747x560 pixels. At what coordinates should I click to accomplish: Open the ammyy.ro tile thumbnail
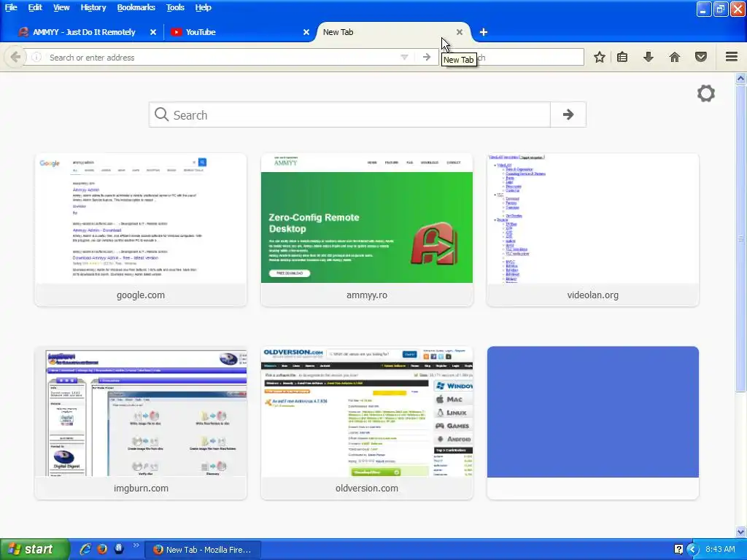point(367,219)
